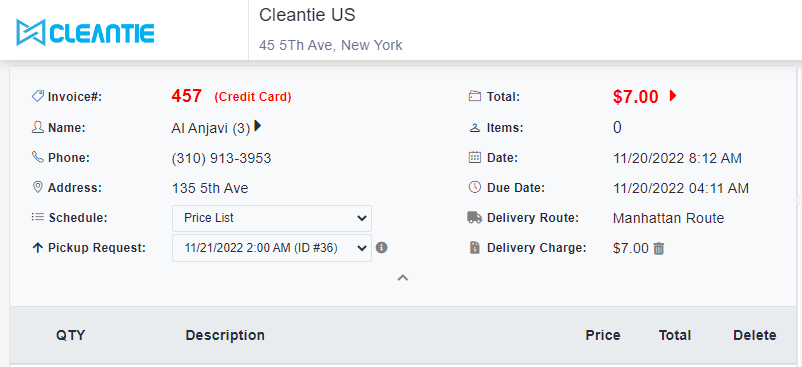Click the 45 5Th Ave, New York address
Image resolution: width=802 pixels, height=367 pixels.
[330, 45]
